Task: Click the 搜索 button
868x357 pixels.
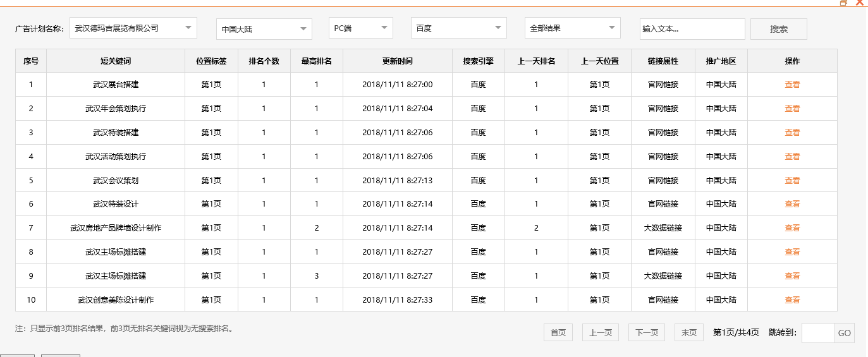Action: (779, 29)
